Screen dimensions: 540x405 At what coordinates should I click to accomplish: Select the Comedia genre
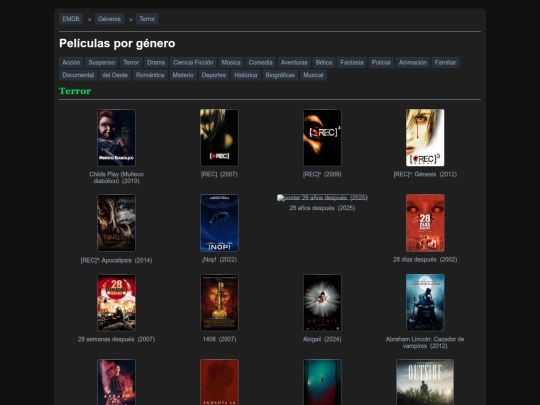tap(260, 62)
